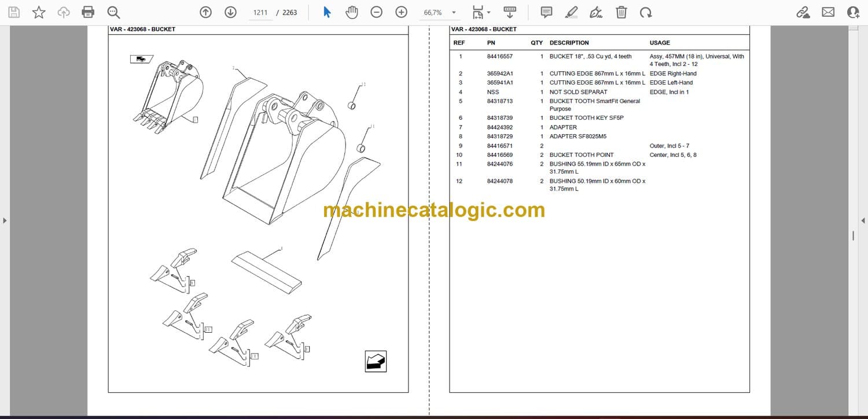Click the DESCRIPTION column header
Screen dimensions: 868x419
tap(569, 43)
